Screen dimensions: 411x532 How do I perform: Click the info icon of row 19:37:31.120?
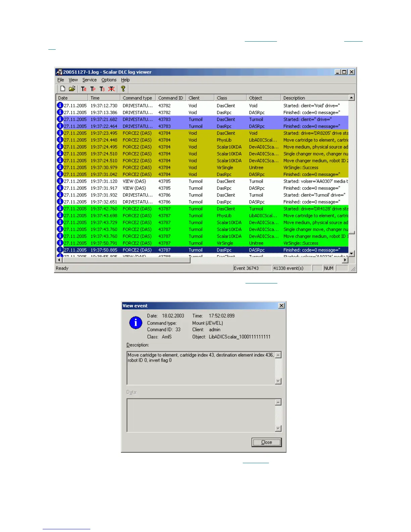pyautogui.click(x=60, y=181)
